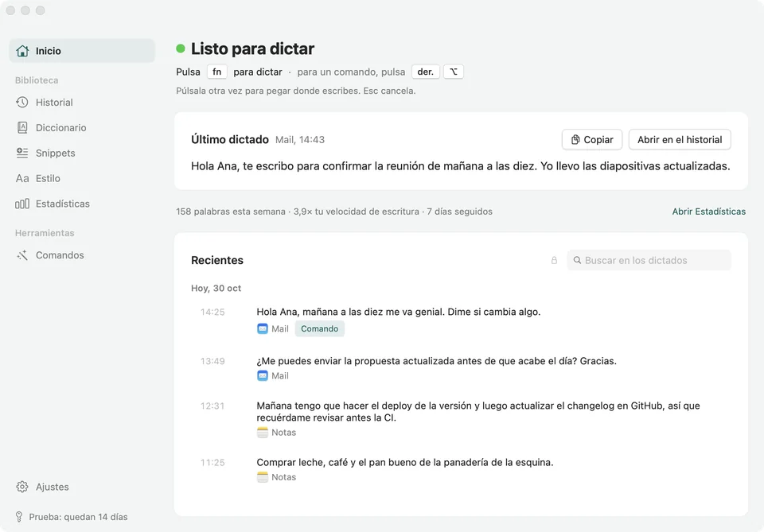Image resolution: width=764 pixels, height=532 pixels.
Task: Click the Ajustes gear icon
Action: click(x=22, y=487)
